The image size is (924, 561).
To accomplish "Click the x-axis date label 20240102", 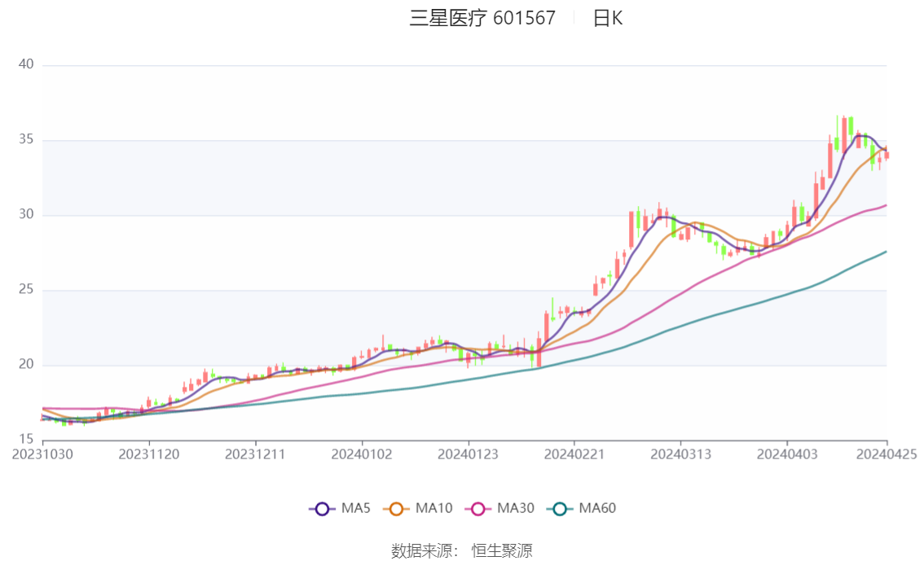I will [362, 454].
